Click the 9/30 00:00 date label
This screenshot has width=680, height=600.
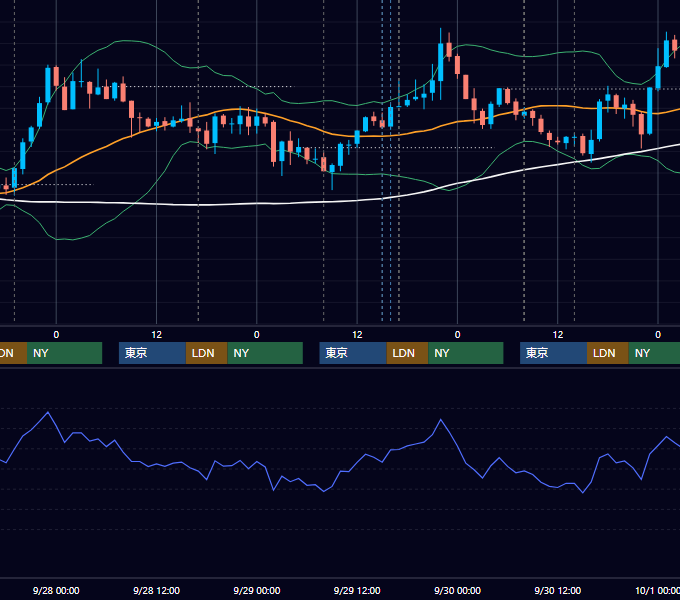(x=458, y=590)
